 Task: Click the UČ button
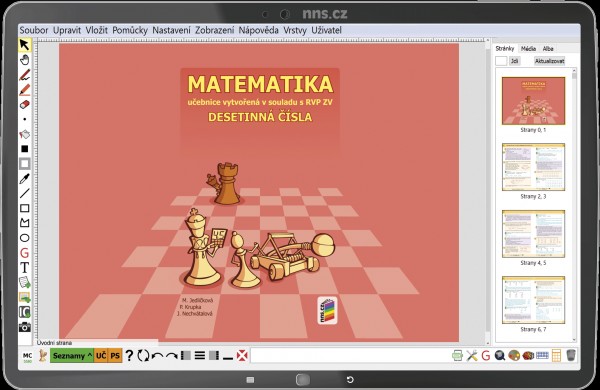[101, 356]
